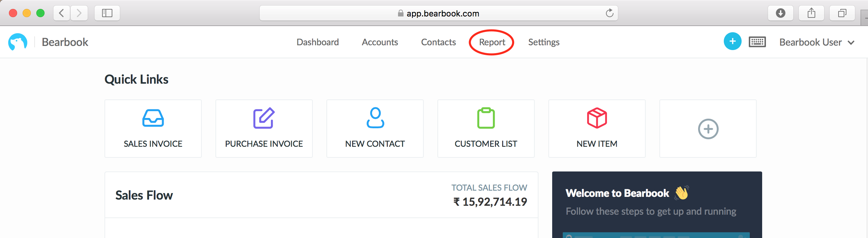Open the Purchase Invoice quick link
Image resolution: width=868 pixels, height=238 pixels.
point(264,129)
